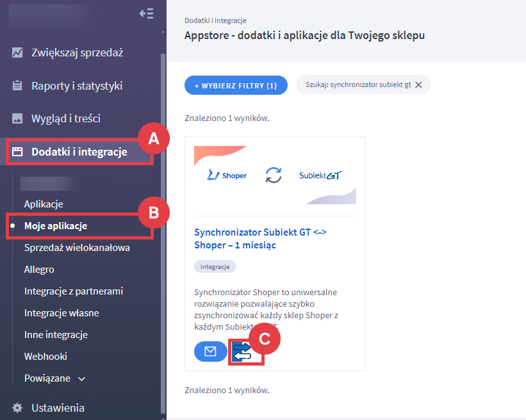Image resolution: width=526 pixels, height=420 pixels.
Task: Click the clipboard icon next to Raporty i statystyki
Action: tap(17, 86)
